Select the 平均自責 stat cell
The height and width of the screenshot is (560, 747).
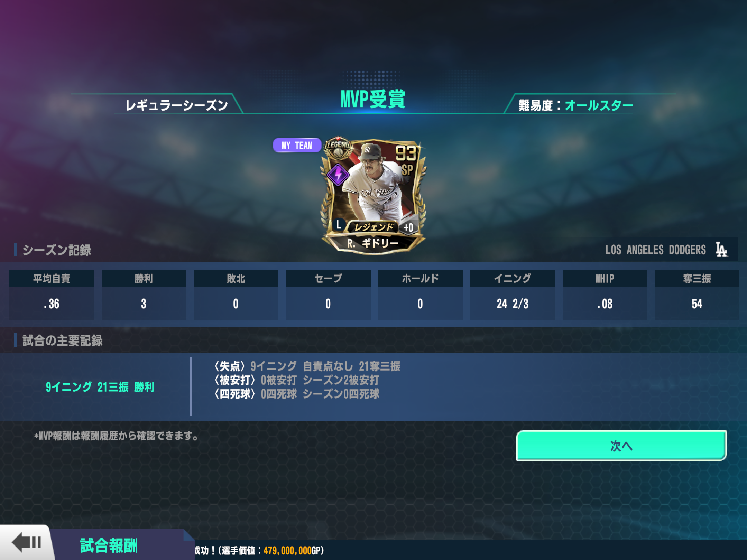tap(52, 295)
